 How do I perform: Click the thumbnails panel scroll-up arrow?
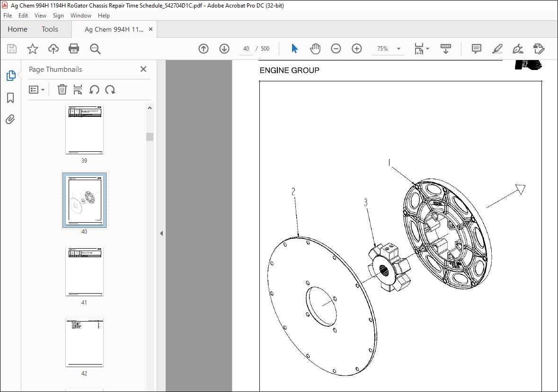150,108
